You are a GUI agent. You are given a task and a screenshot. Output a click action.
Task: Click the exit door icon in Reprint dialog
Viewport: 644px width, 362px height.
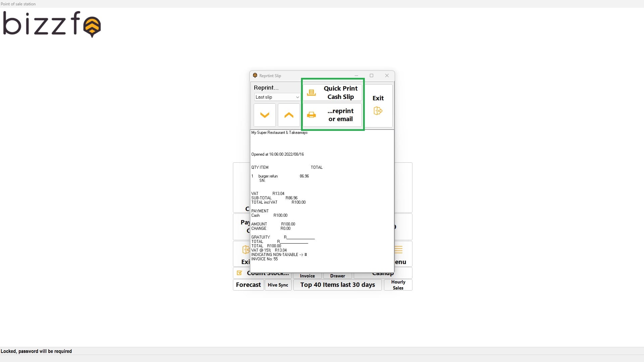tap(378, 111)
